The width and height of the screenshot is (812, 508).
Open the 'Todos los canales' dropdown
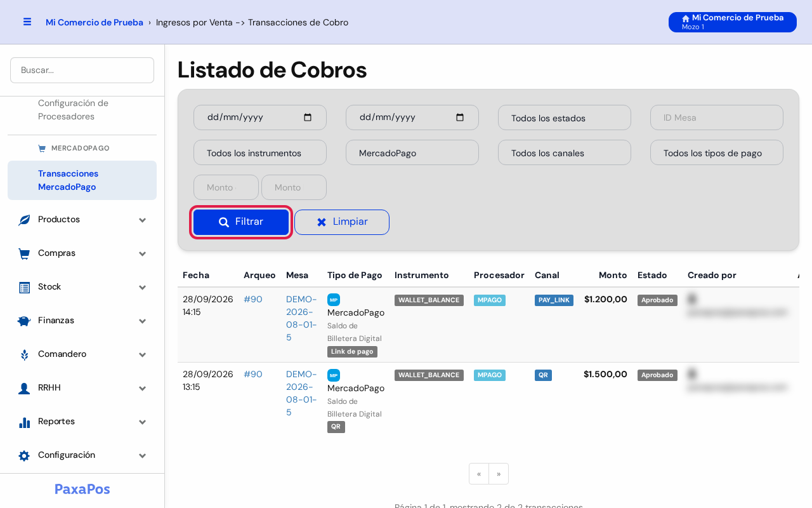click(x=565, y=152)
